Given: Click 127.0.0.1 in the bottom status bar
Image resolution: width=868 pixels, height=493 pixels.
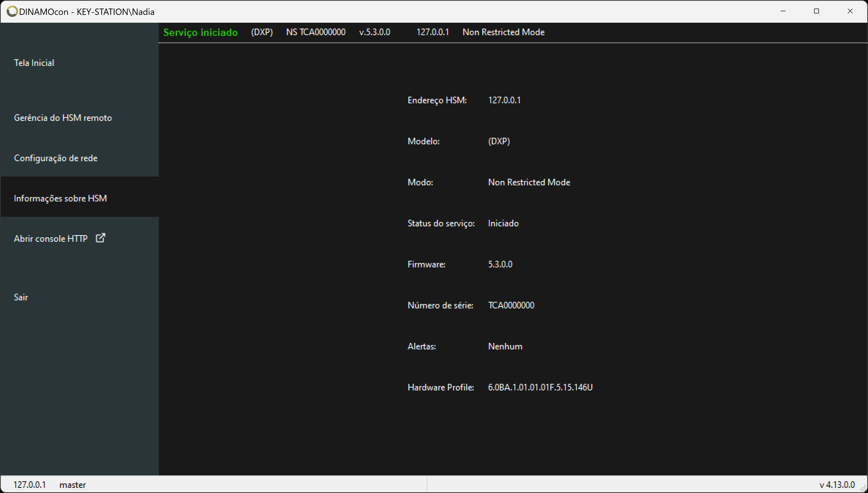Looking at the screenshot, I should (30, 485).
